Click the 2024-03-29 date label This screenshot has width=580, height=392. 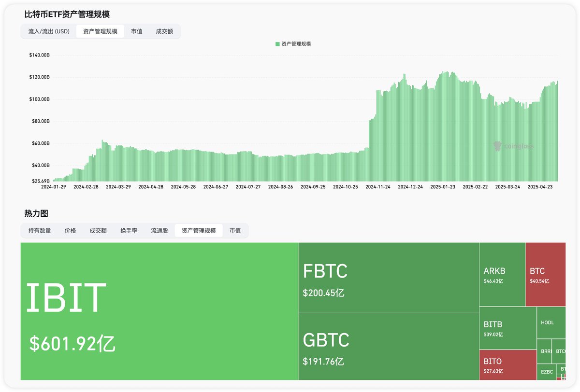coord(118,186)
